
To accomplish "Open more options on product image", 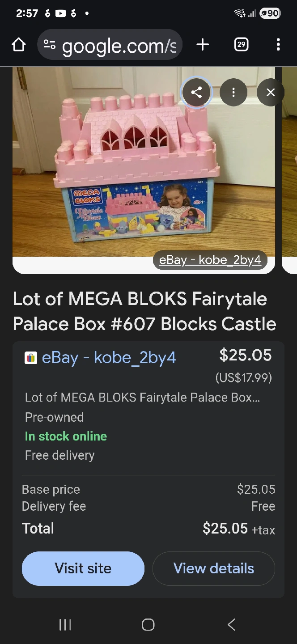I will click(x=233, y=93).
